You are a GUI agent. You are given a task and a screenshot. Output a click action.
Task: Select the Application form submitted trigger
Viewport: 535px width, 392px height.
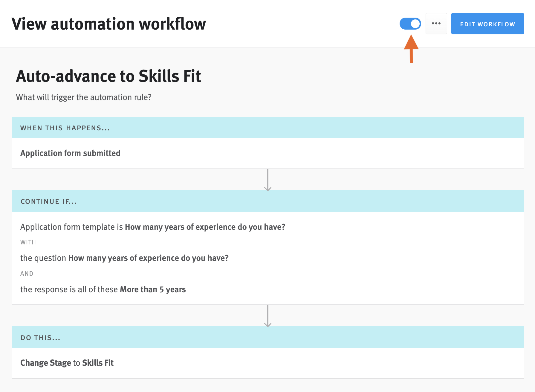click(70, 153)
